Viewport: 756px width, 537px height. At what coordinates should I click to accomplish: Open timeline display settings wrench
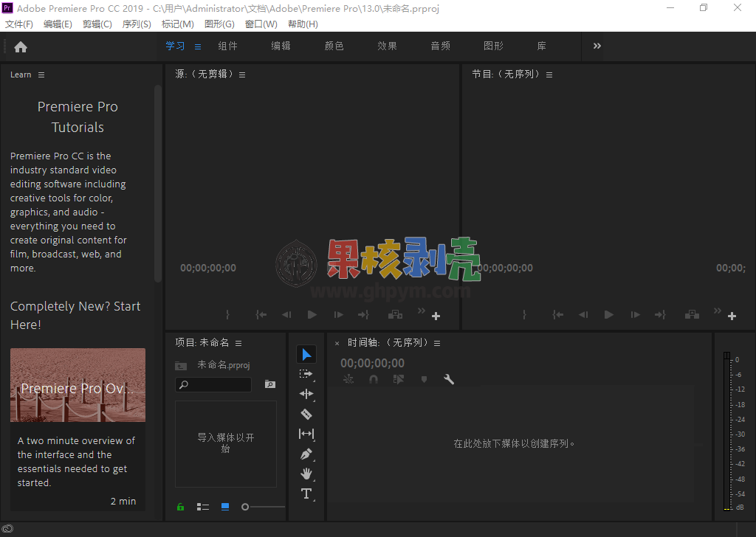coord(449,379)
